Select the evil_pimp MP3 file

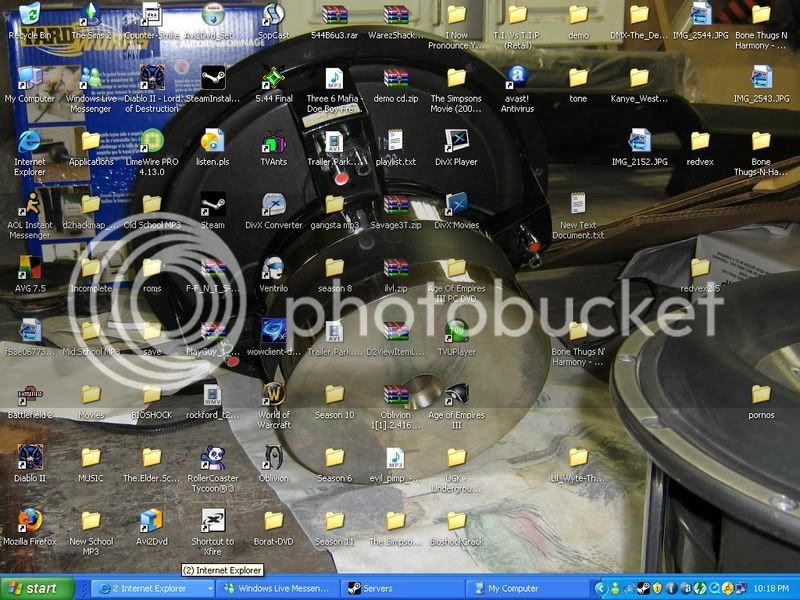[395, 457]
